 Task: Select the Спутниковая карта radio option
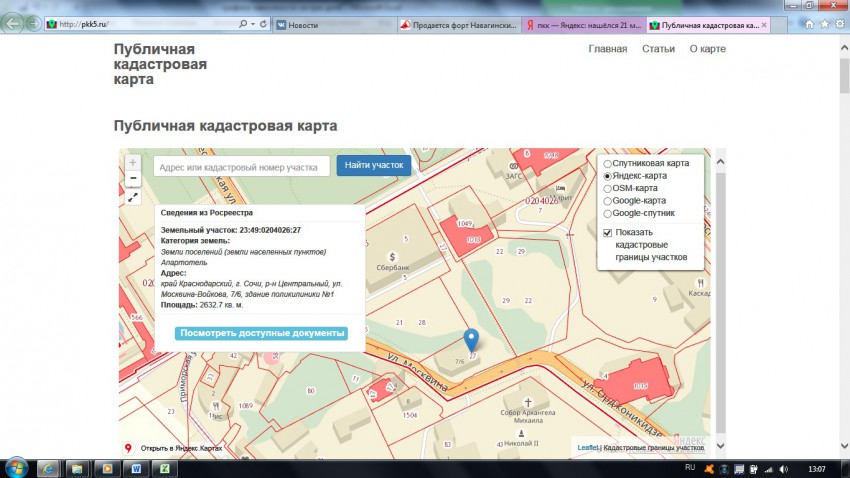point(607,163)
